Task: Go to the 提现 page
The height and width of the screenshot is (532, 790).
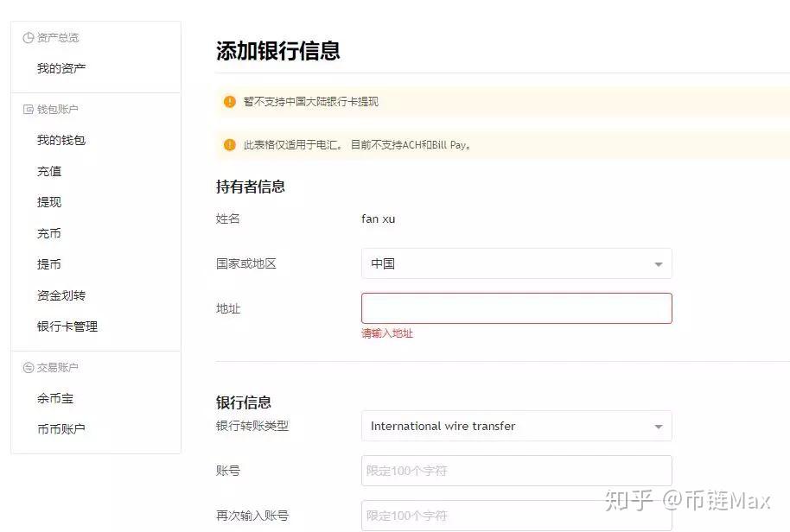Action: coord(49,202)
